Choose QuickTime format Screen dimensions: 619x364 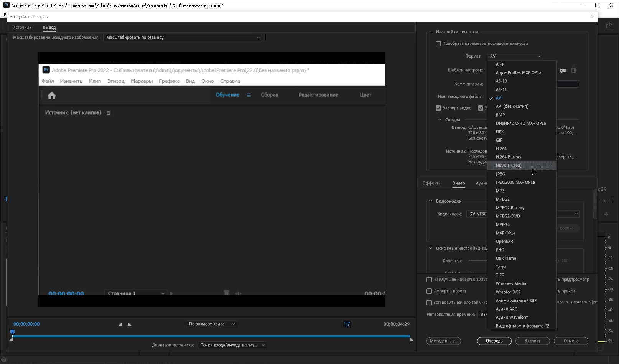click(522, 259)
